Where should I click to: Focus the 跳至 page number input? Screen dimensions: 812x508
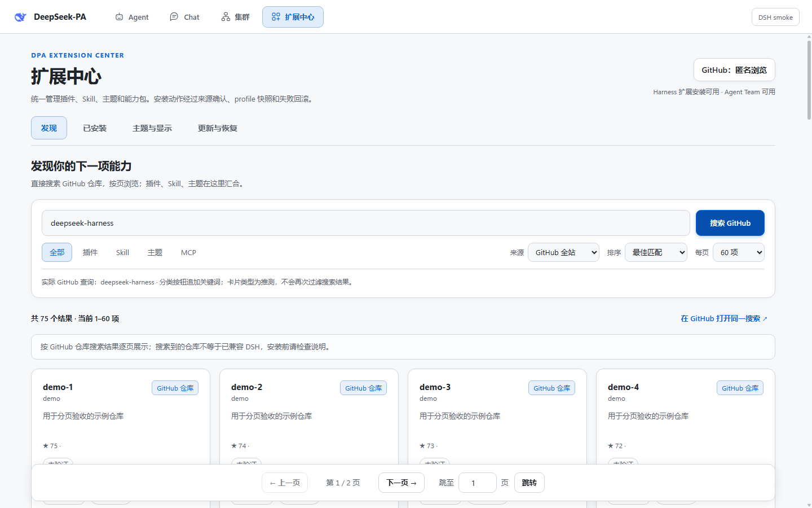pos(478,483)
